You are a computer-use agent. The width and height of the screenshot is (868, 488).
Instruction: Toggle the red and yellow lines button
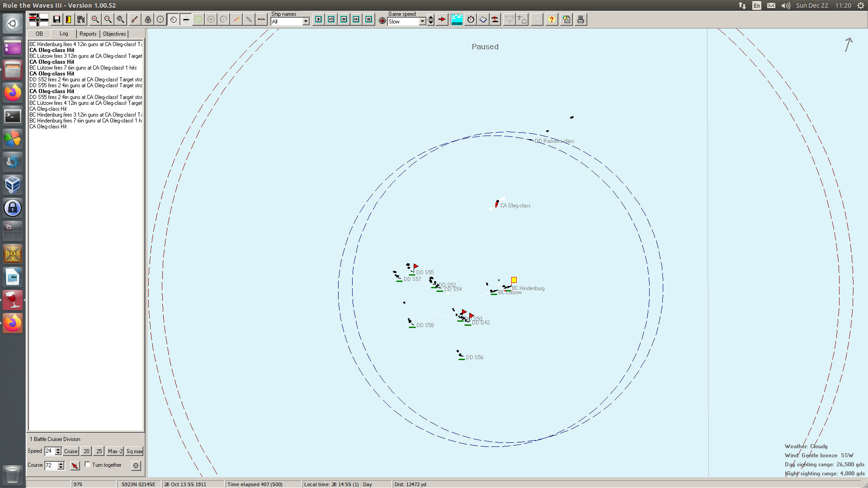[236, 19]
